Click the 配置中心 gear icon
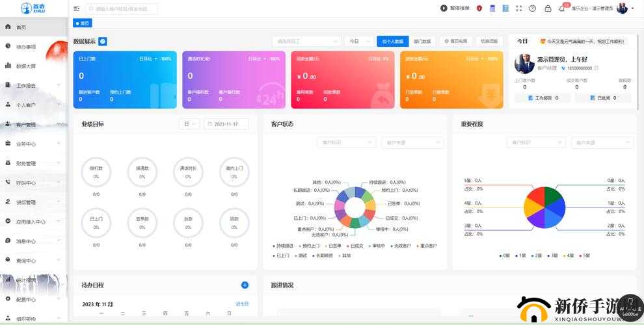Image resolution: width=644 pixels, height=325 pixels. 8,299
